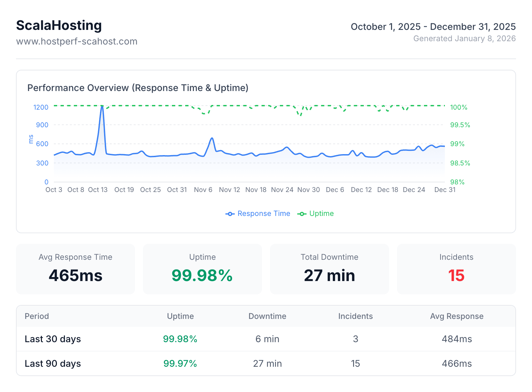The width and height of the screenshot is (532, 392).
Task: Click the Total Downtime card showing 27 min
Action: click(x=329, y=269)
